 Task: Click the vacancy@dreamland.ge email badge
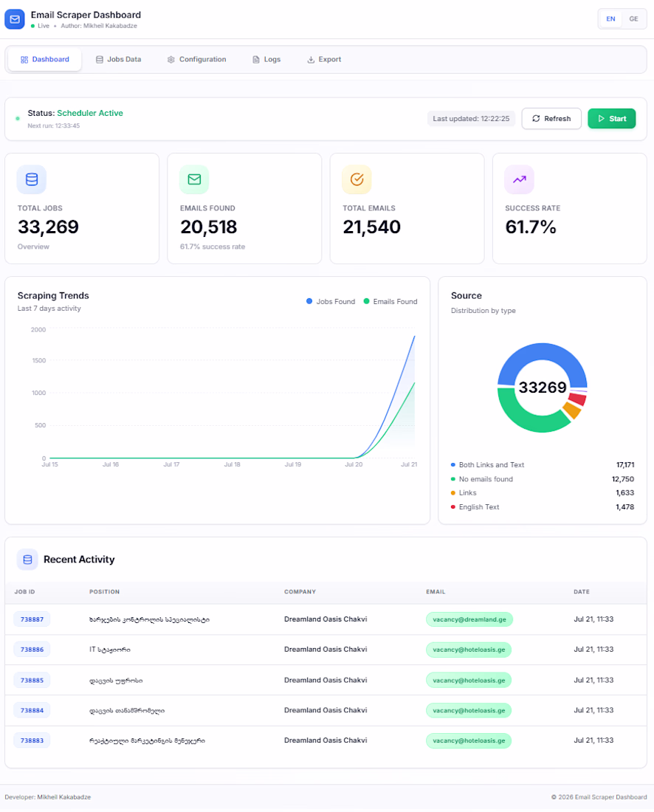point(469,619)
